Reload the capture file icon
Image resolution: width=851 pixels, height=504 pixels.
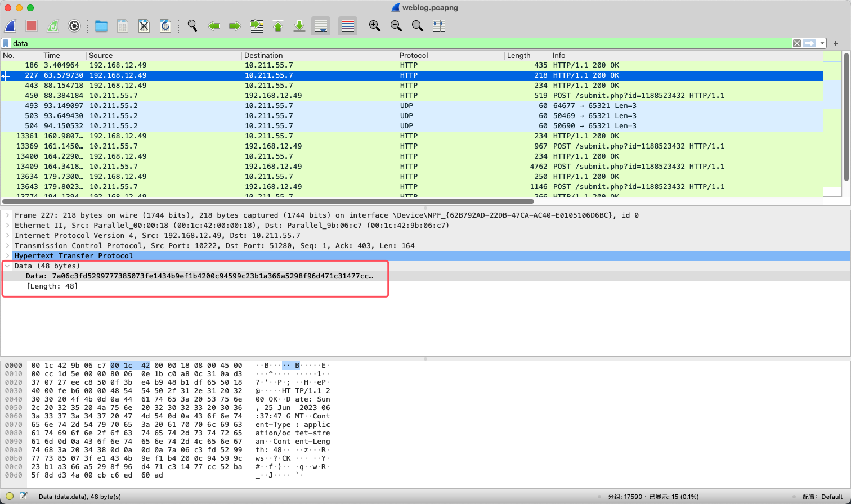click(x=165, y=26)
